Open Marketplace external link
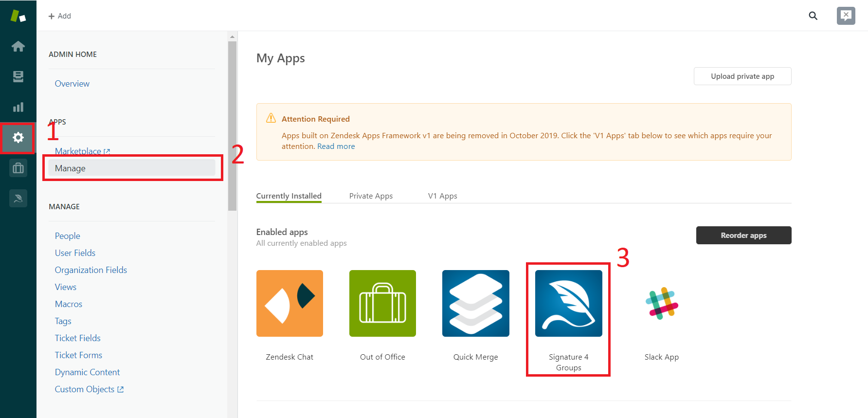 [83, 151]
